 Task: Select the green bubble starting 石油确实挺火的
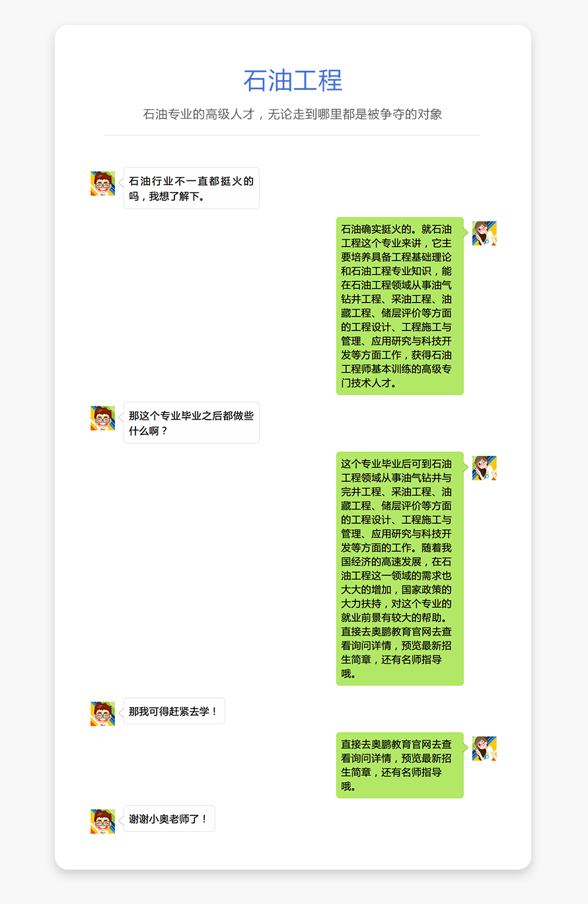[x=400, y=306]
